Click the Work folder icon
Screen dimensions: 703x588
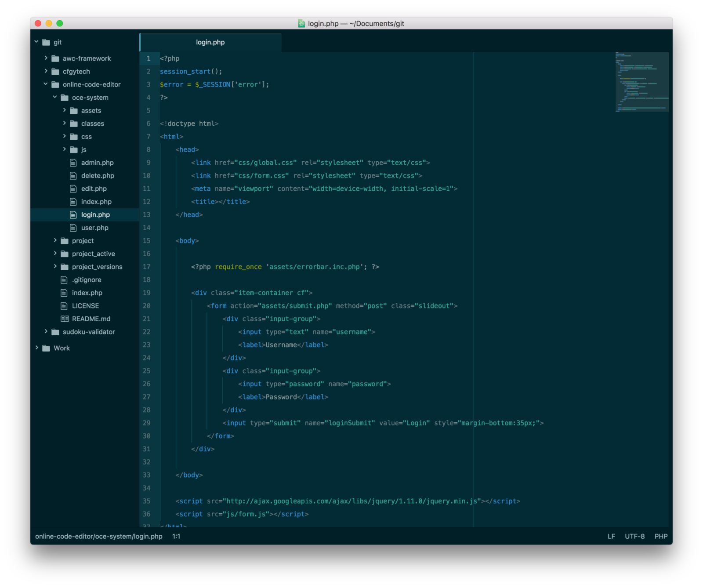pyautogui.click(x=46, y=348)
